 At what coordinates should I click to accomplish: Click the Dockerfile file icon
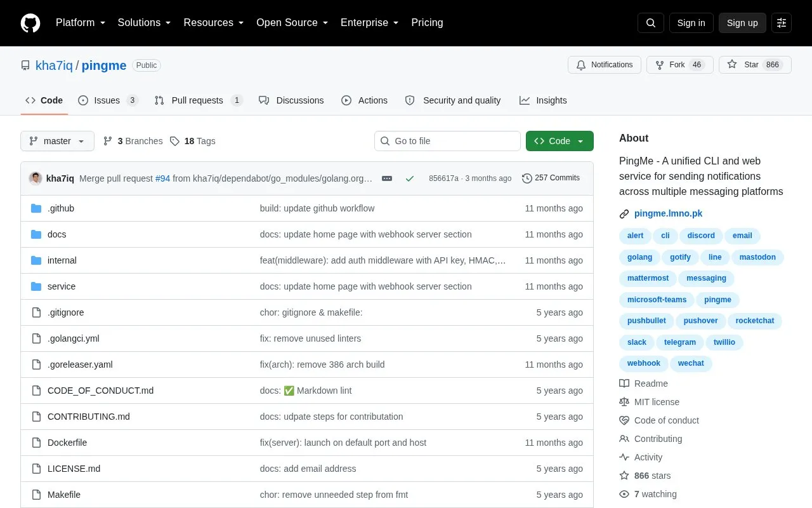[x=36, y=443]
